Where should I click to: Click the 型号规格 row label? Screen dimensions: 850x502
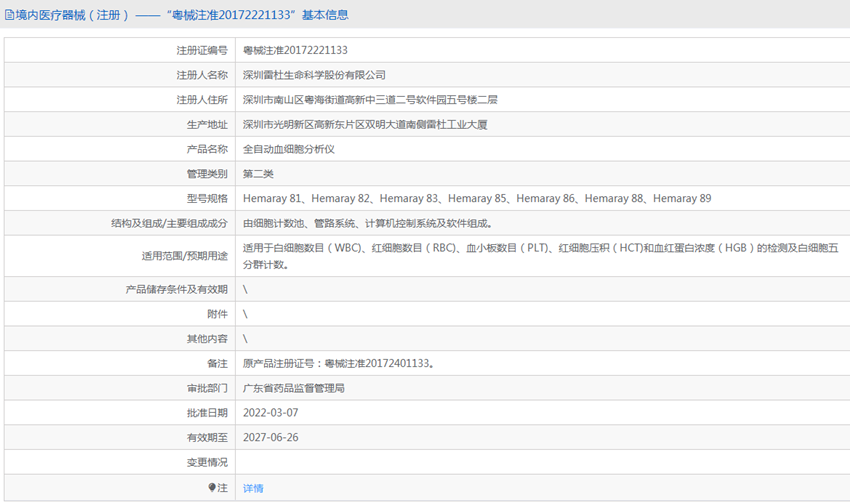[x=207, y=199]
